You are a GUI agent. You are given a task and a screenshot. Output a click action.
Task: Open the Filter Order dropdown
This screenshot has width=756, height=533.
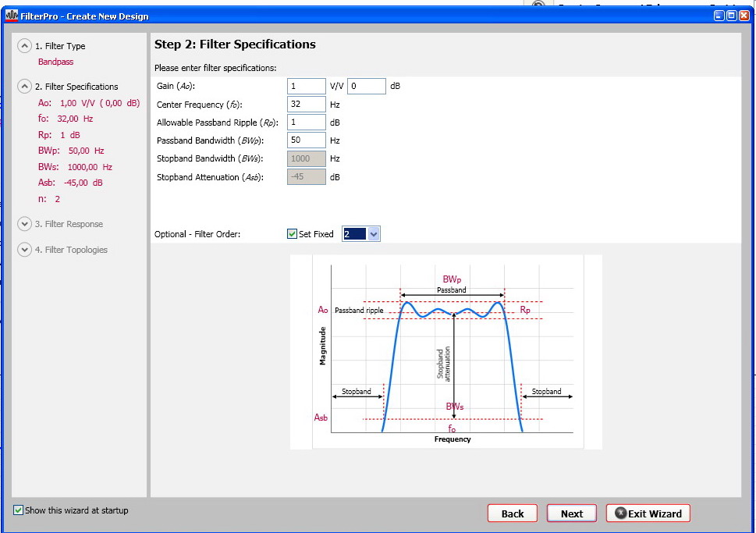[x=374, y=234]
